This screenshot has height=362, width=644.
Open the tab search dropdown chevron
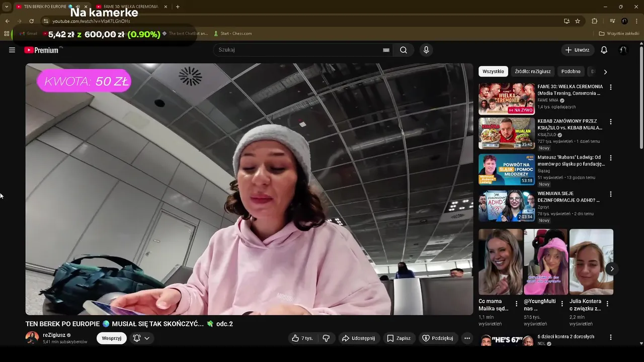[7, 7]
